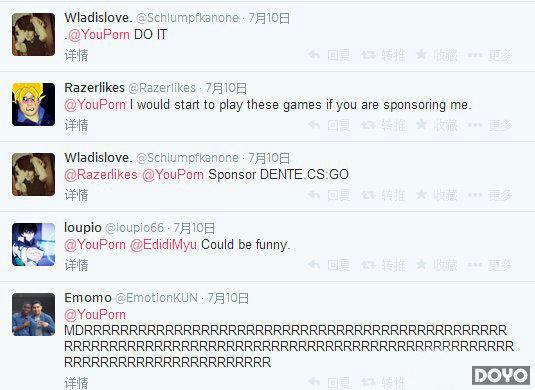Viewport: 535px width, 390px height.
Task: Open @EdidiMyu mention link
Action: pos(163,245)
